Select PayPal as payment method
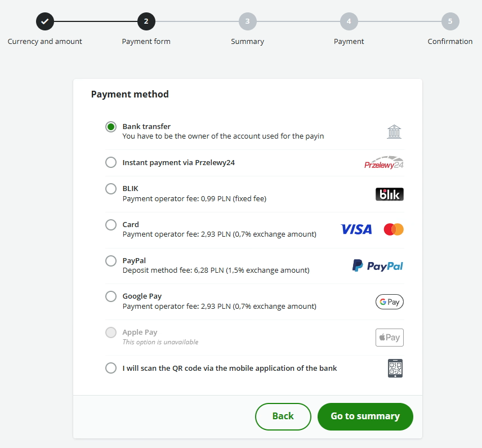This screenshot has height=448, width=482. pyautogui.click(x=111, y=261)
